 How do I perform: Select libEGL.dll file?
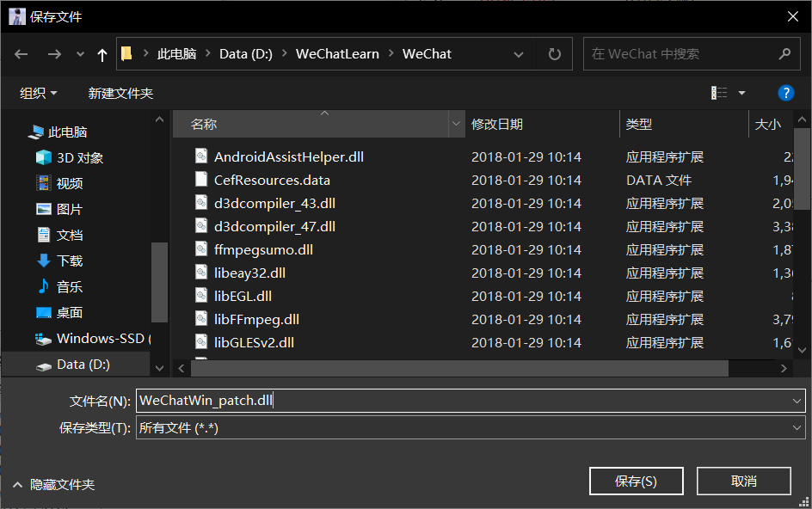[x=243, y=296]
